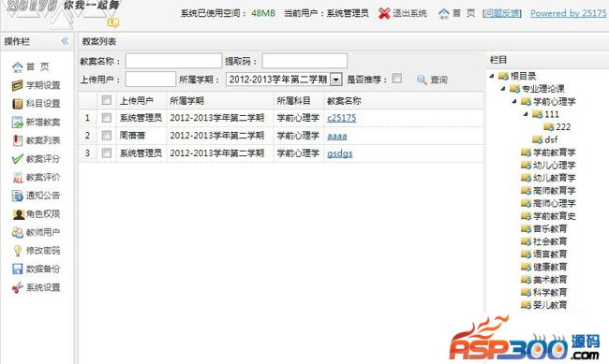Click the 问题反馈 link at the top
Screen dimensions: 609x364
pos(502,13)
